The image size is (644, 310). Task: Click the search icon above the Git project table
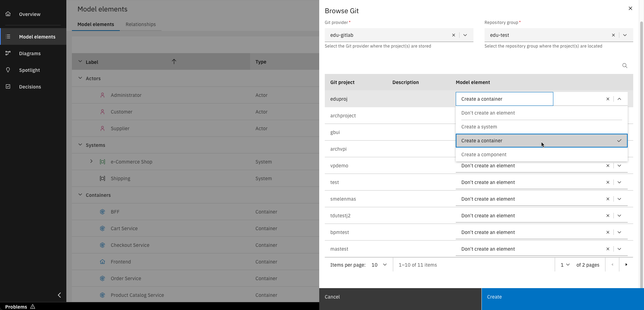[625, 66]
